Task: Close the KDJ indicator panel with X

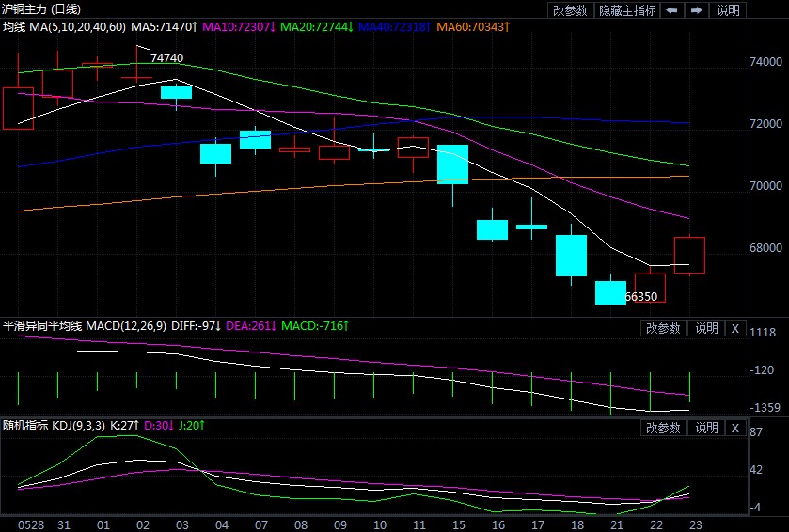Action: coord(735,428)
